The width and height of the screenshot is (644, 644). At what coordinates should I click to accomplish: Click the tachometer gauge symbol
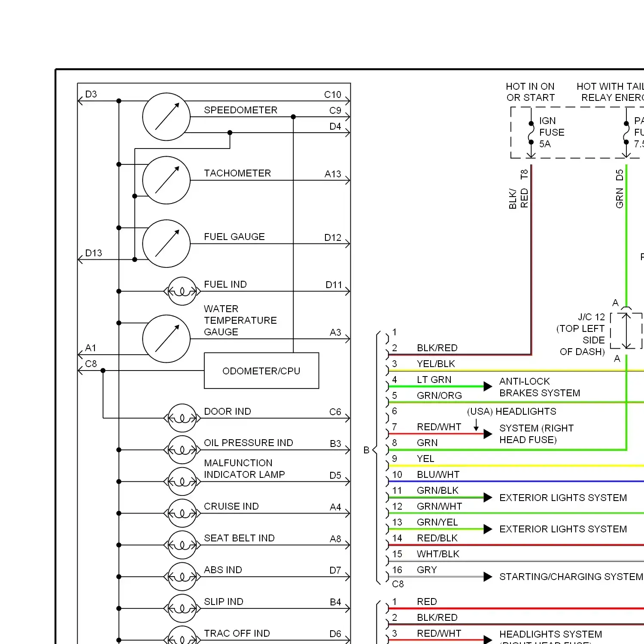(166, 180)
